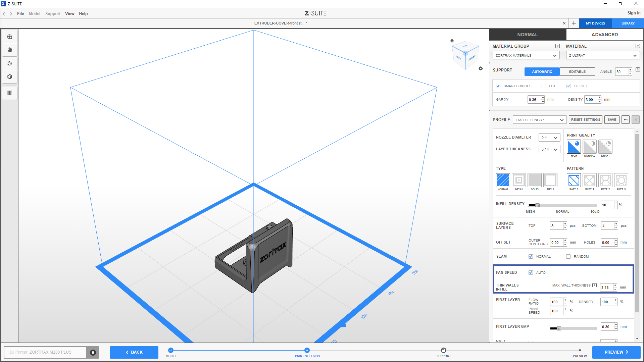Click the home view icon near cube
Screen dimensions: 644x362
click(452, 41)
